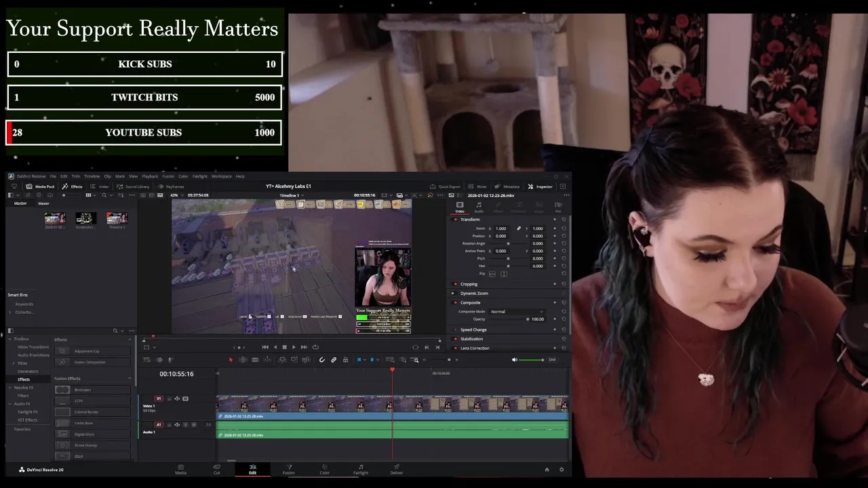The image size is (868, 488).
Task: Adjust the Opacity slider
Action: (509, 319)
